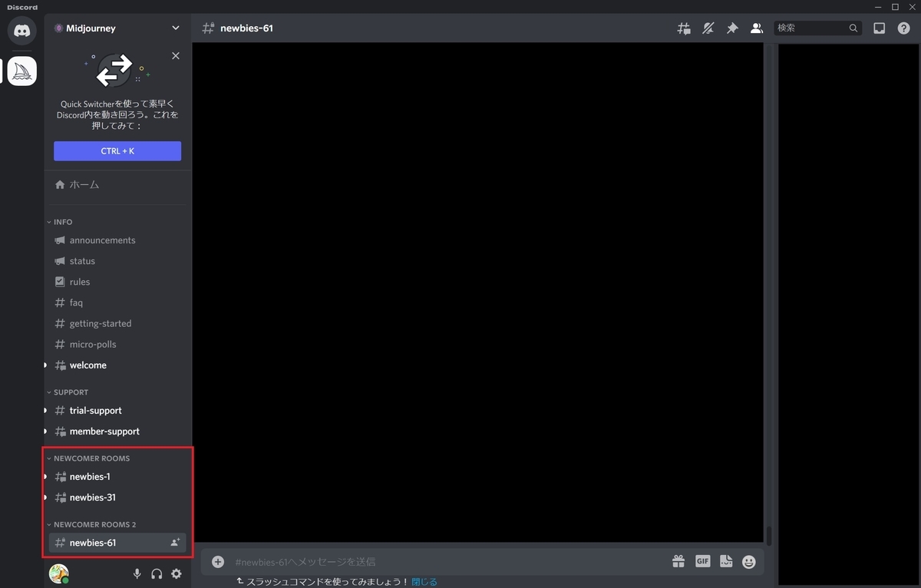921x588 pixels.
Task: Select the Midjourney server sailboat icon
Action: pyautogui.click(x=22, y=71)
